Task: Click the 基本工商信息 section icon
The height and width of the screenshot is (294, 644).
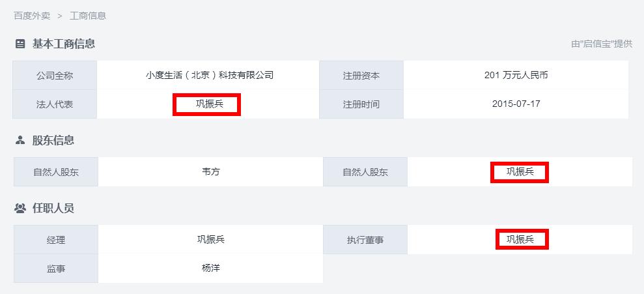Action: click(x=20, y=44)
